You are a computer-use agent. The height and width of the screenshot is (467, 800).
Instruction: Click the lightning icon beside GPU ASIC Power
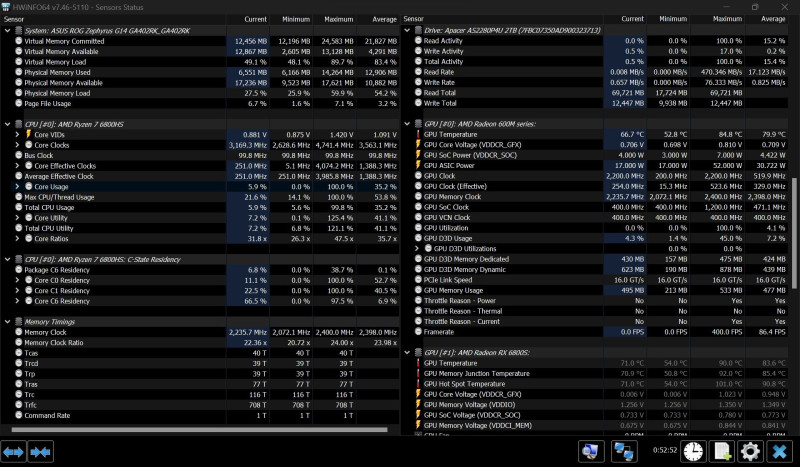418,165
